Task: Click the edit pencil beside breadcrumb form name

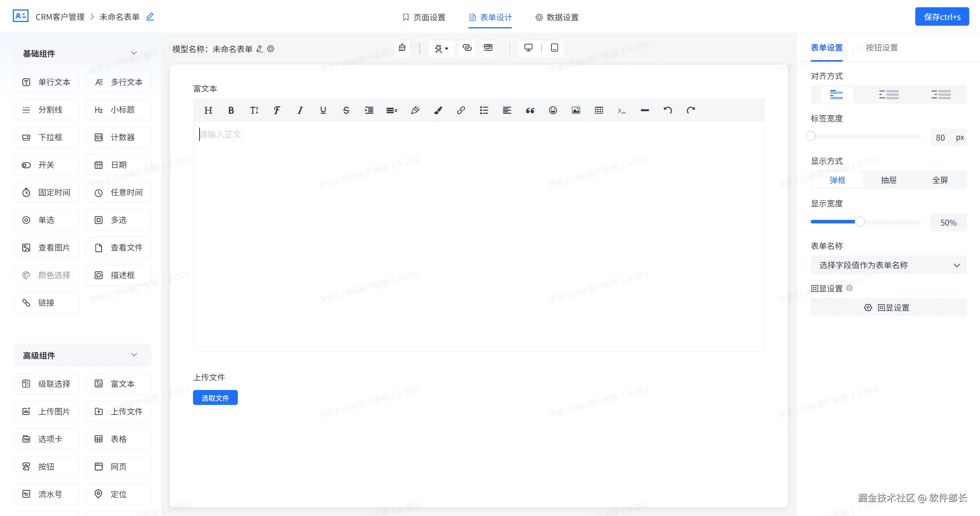Action: click(150, 16)
